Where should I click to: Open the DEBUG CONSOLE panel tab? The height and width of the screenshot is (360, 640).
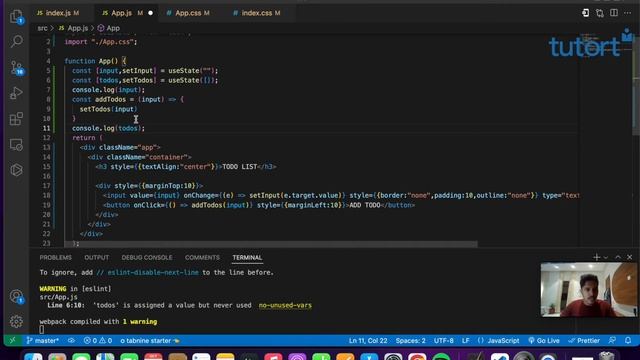pos(147,258)
